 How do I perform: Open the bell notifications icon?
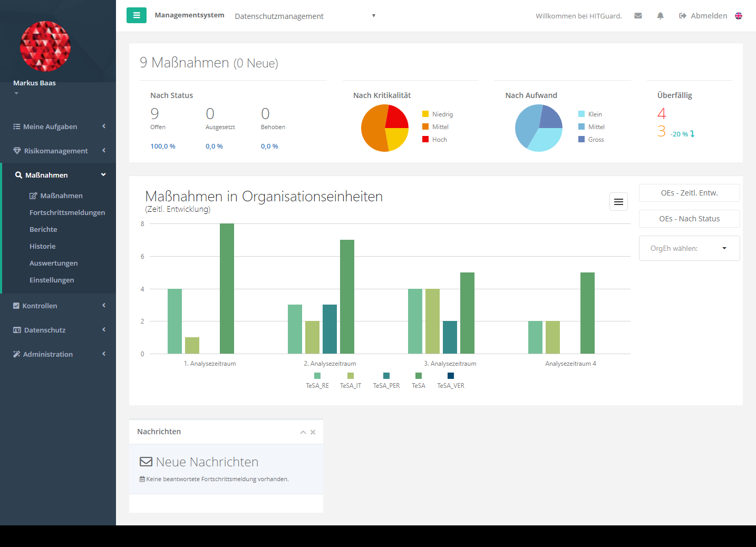pyautogui.click(x=660, y=16)
